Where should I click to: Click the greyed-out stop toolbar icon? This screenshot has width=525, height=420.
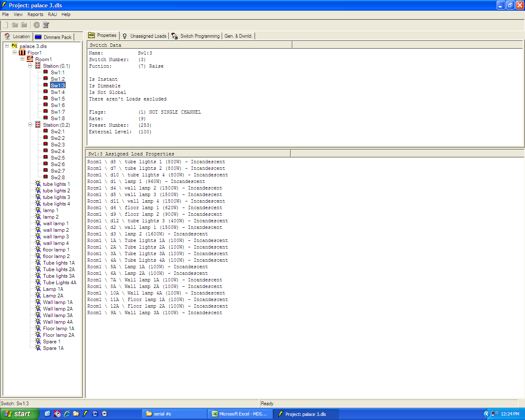[37, 25]
